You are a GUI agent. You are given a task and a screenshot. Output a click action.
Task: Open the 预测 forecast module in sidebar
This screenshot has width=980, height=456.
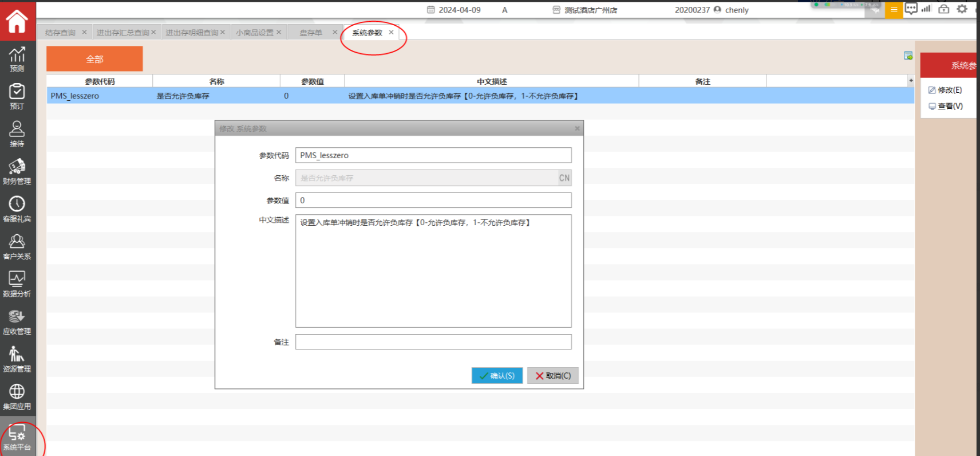click(17, 59)
